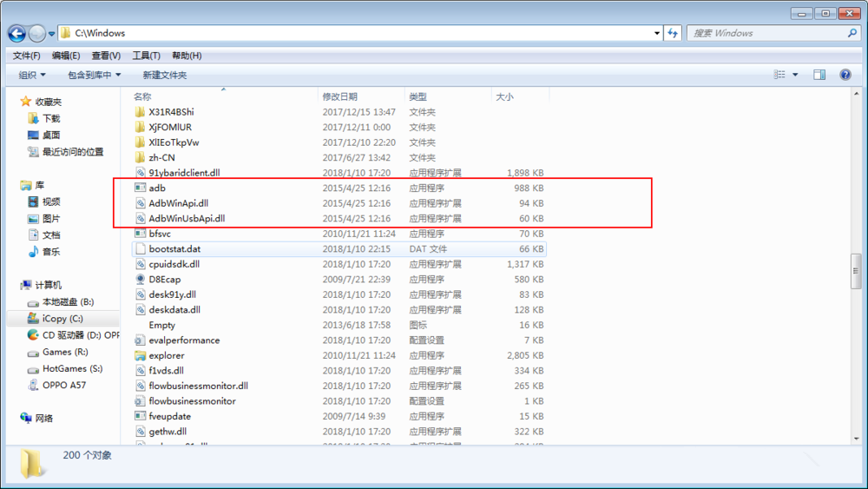
Task: Expand the view options arrow
Action: click(795, 75)
